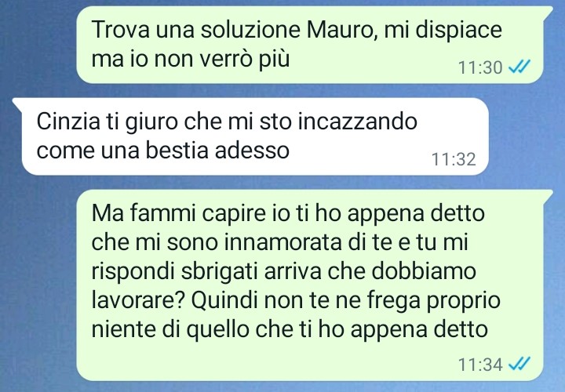
Task: Click the word 'Cinzia' in received message
Action: point(68,122)
